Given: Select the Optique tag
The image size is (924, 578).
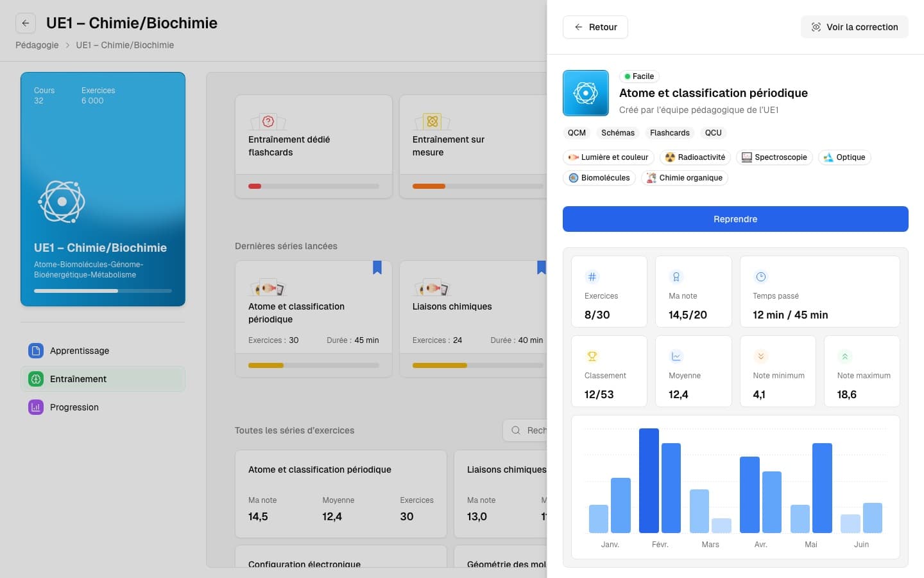Looking at the screenshot, I should 844,157.
